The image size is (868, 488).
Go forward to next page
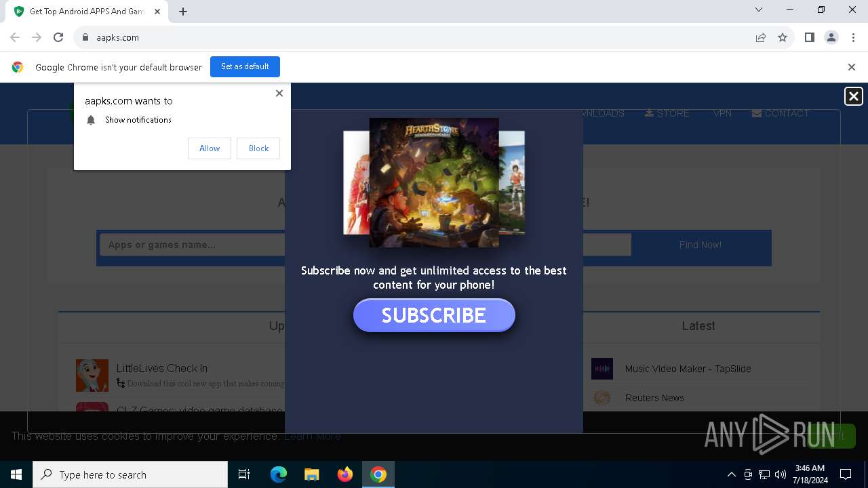pos(37,37)
